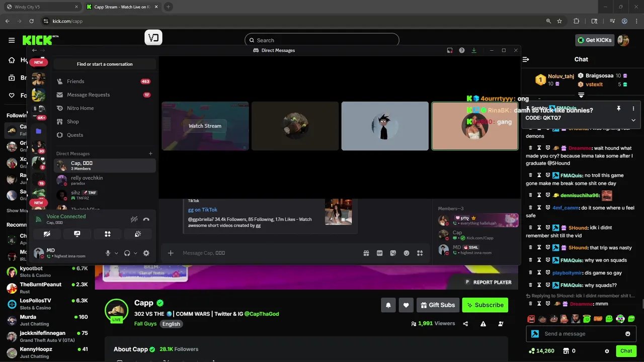Open the emoji picker in Discord
This screenshot has width=644, height=362.
407,253
